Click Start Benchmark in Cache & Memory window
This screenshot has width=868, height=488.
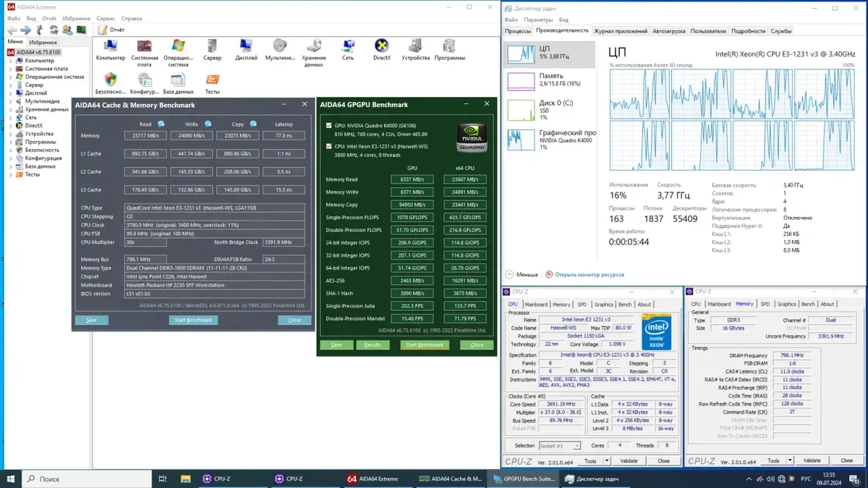193,320
